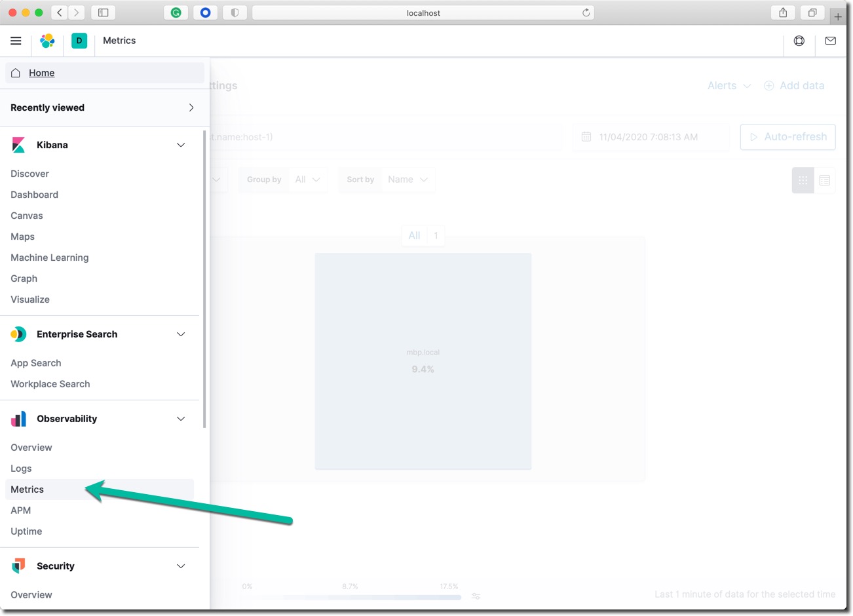Click the Enterprise Search logo icon
The width and height of the screenshot is (853, 616).
click(x=18, y=334)
